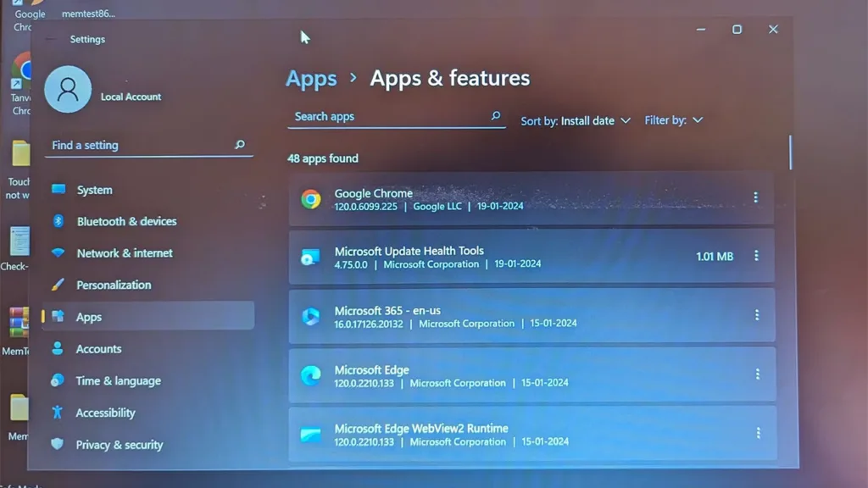Image resolution: width=868 pixels, height=488 pixels.
Task: Click the apps list vertical scrollbar
Action: [791, 152]
